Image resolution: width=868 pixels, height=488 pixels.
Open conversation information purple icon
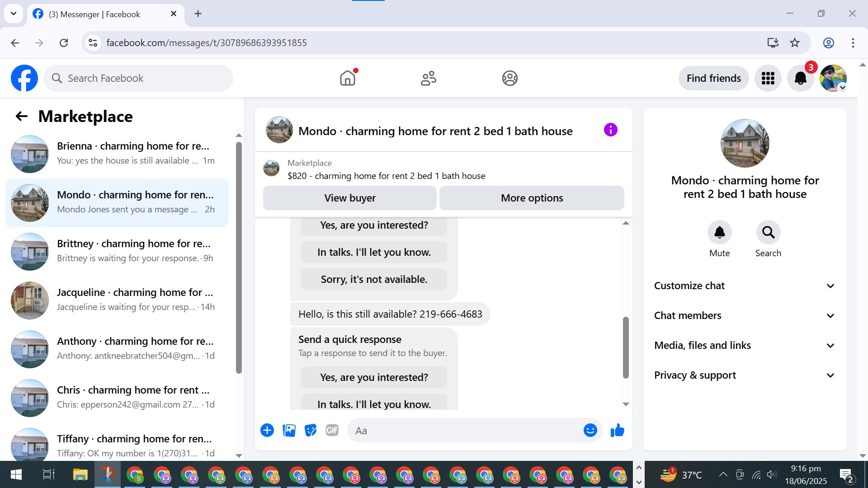(x=610, y=130)
